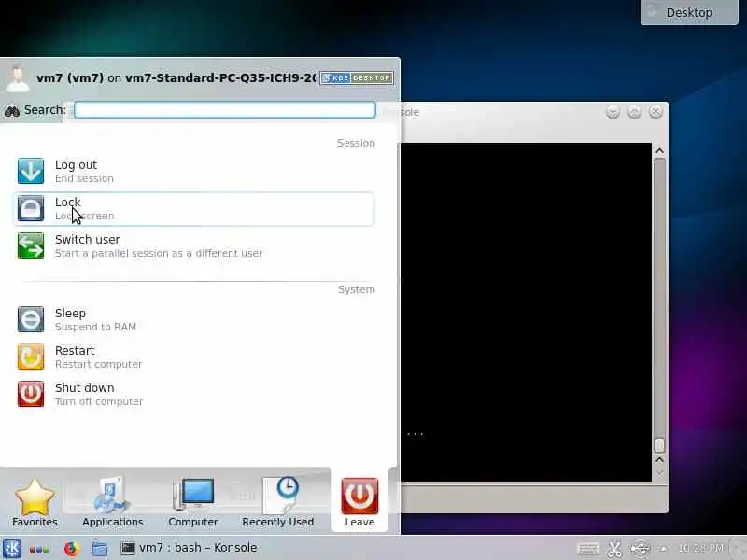Viewport: 747px width, 560px height.
Task: Open the Computer tab
Action: click(193, 502)
